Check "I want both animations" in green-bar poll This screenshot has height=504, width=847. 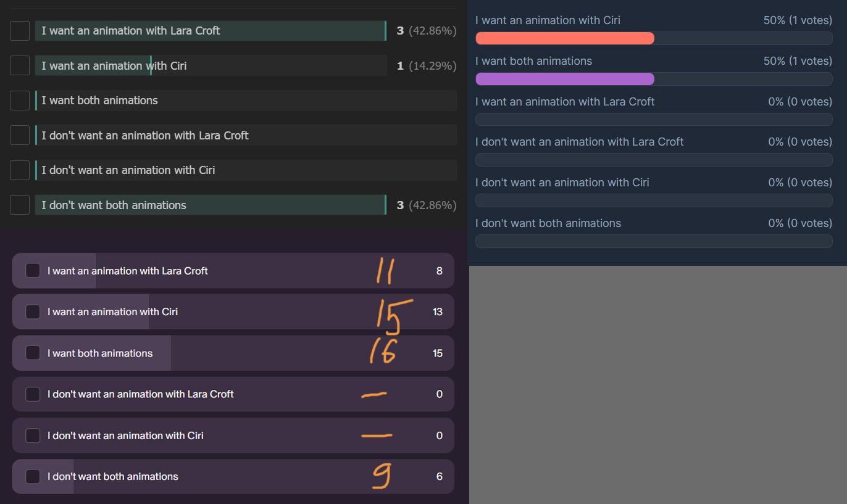(x=20, y=101)
